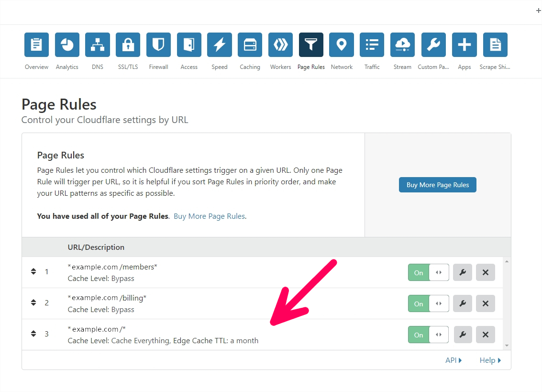Open the Speed lightning bolt icon
The image size is (542, 392).
(x=220, y=45)
